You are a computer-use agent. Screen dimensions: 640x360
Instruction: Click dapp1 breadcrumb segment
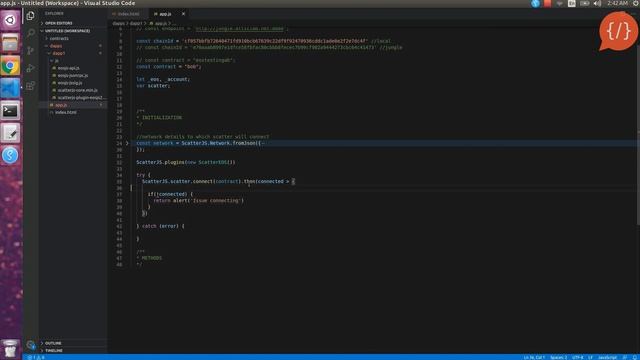[x=136, y=23]
